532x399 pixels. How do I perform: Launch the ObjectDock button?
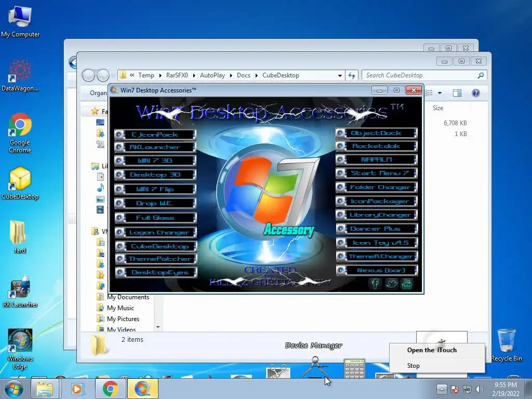tap(377, 134)
